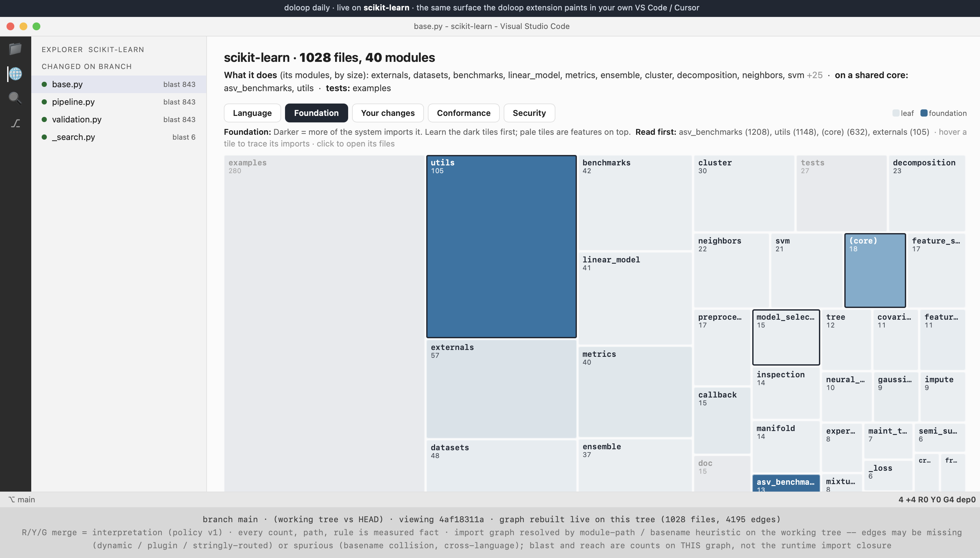Select the tests tile
The width and height of the screenshot is (980, 558).
coord(841,193)
